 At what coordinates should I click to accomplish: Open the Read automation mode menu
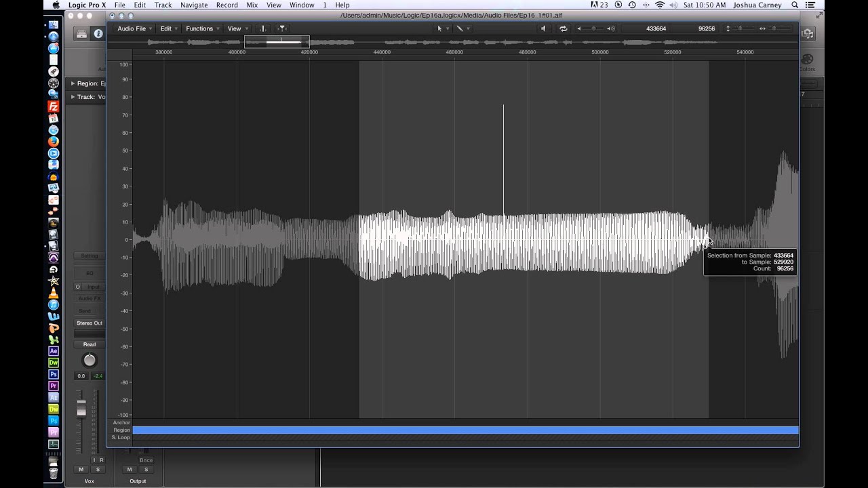[90, 344]
